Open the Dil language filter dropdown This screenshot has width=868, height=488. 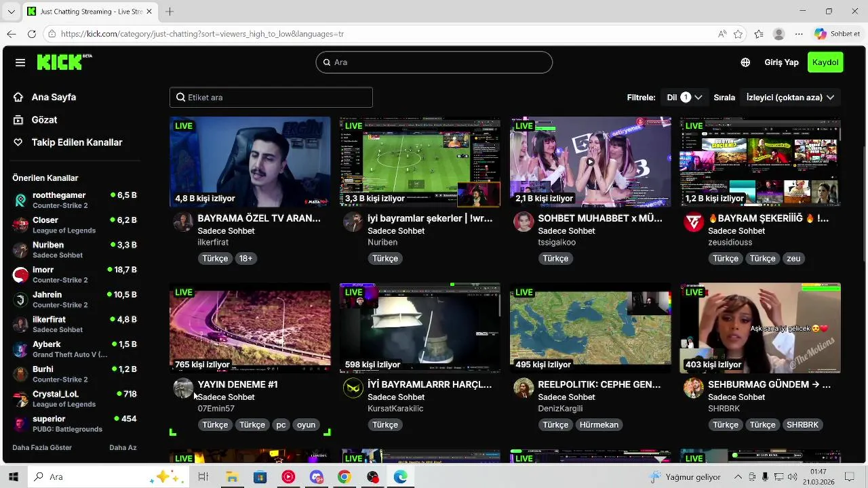click(x=684, y=98)
